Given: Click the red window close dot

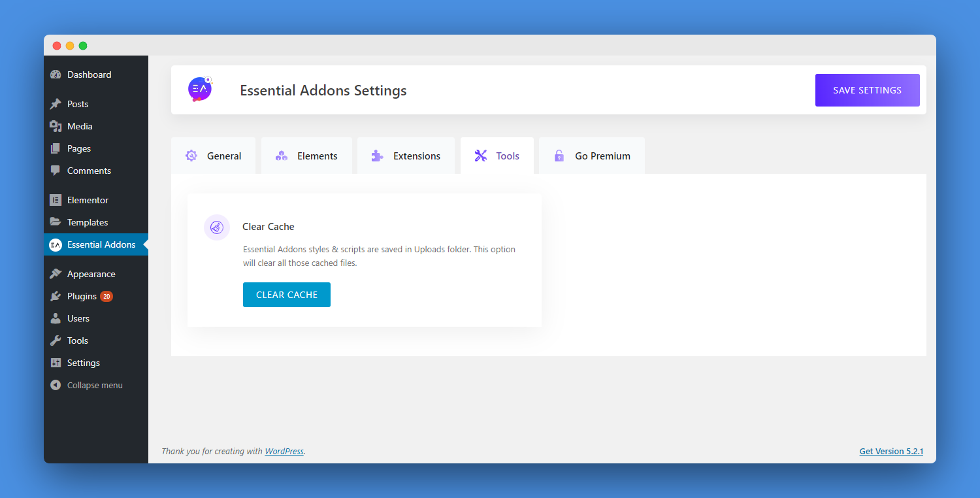Looking at the screenshot, I should pos(57,46).
